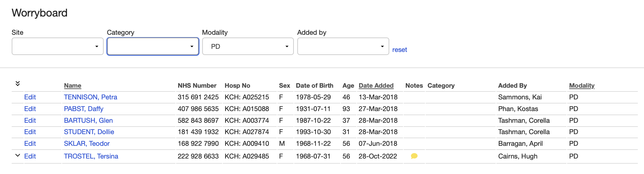
Task: Click date added 13-Mar-2018
Action: click(x=378, y=97)
